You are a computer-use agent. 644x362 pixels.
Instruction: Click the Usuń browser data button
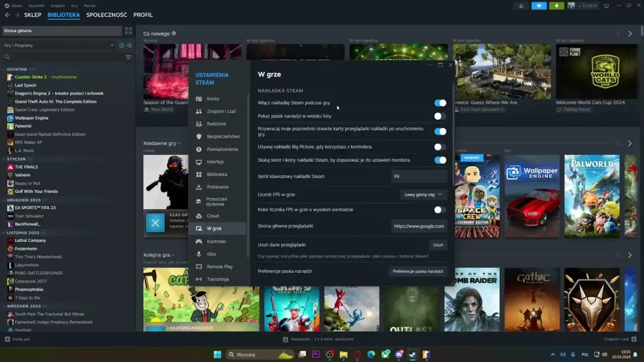(438, 245)
